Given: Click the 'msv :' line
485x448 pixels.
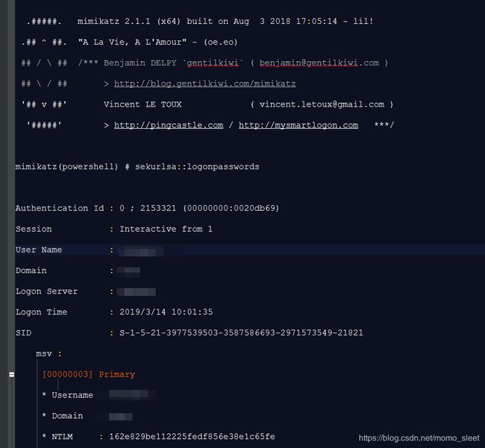Looking at the screenshot, I should [48, 354].
